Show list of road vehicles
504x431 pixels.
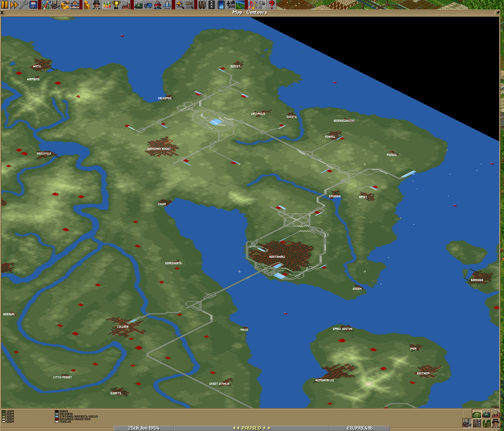[x=148, y=4]
